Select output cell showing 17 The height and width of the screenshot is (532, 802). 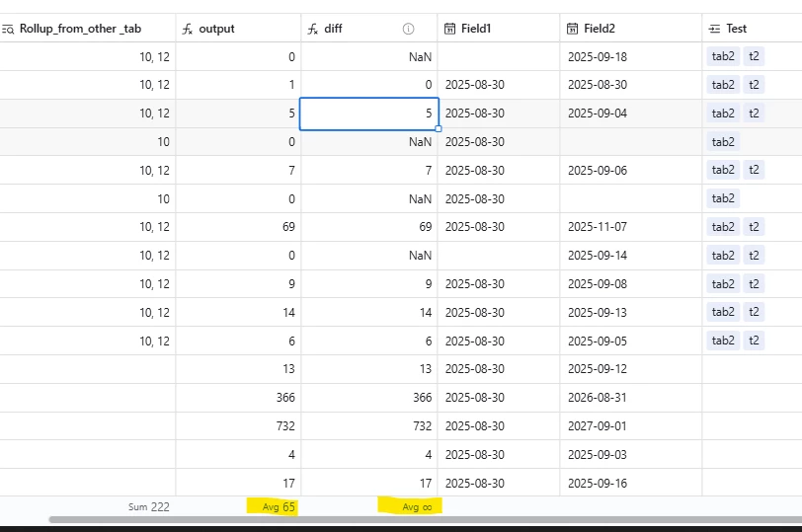(238, 483)
